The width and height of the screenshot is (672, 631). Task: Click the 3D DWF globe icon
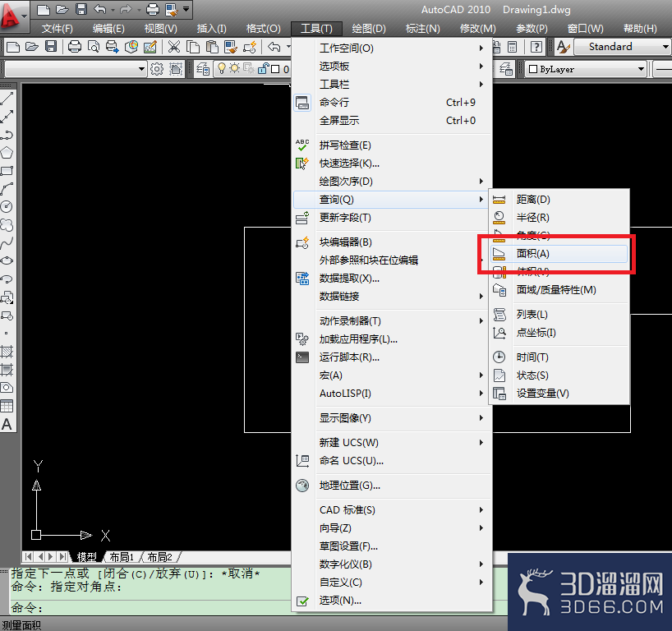[131, 46]
